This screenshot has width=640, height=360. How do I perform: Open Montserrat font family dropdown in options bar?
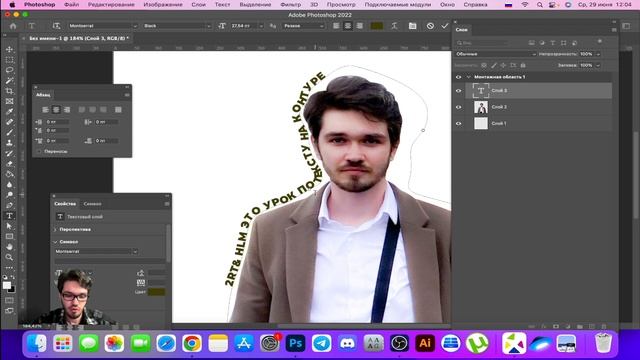pyautogui.click(x=102, y=26)
